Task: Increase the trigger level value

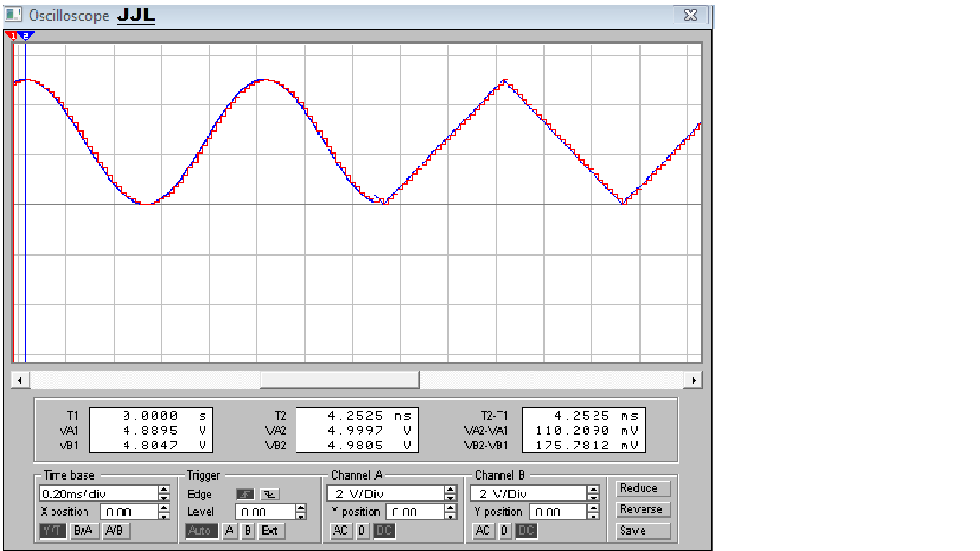Action: (x=301, y=508)
